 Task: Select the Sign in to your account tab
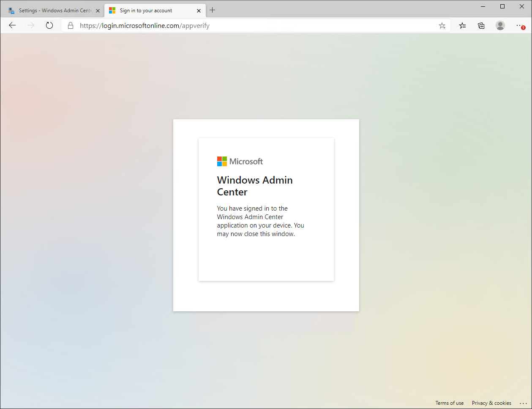[155, 11]
